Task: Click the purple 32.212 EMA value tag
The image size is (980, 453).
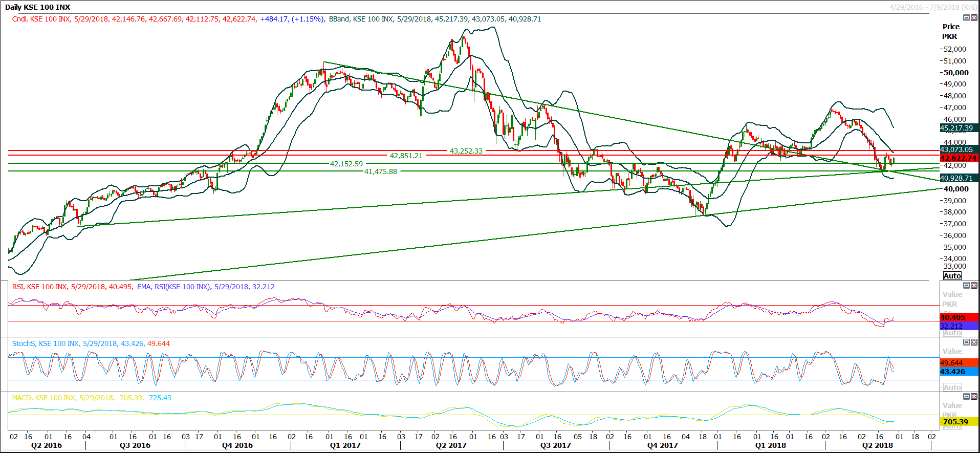Action: 959,326
